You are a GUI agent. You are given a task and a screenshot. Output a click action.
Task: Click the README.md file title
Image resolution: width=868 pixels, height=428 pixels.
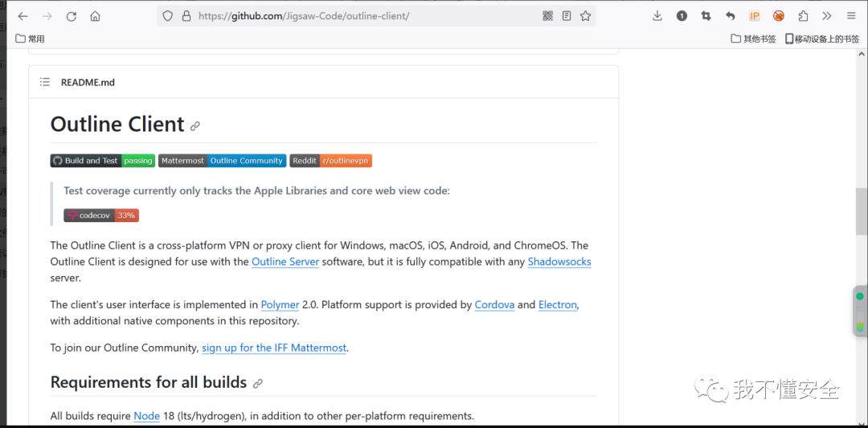click(88, 83)
